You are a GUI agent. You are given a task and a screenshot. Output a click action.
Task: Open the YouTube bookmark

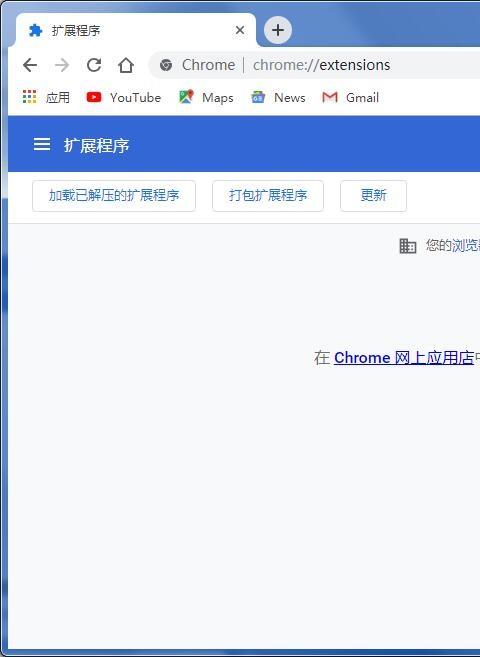point(124,97)
